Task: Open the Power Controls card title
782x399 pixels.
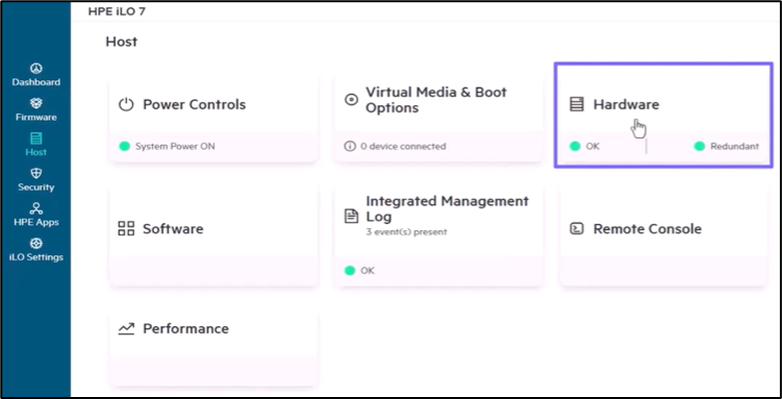Action: (x=195, y=104)
